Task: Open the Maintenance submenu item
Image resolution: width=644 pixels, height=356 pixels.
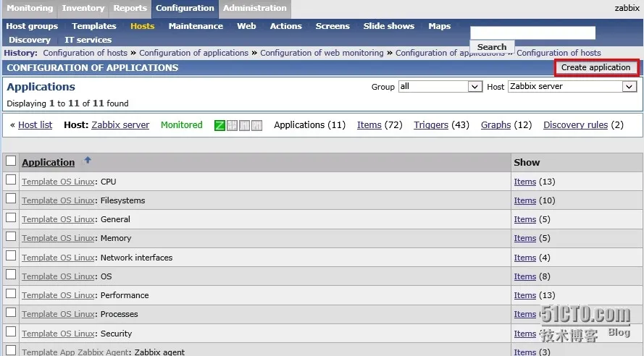Action: [x=196, y=26]
